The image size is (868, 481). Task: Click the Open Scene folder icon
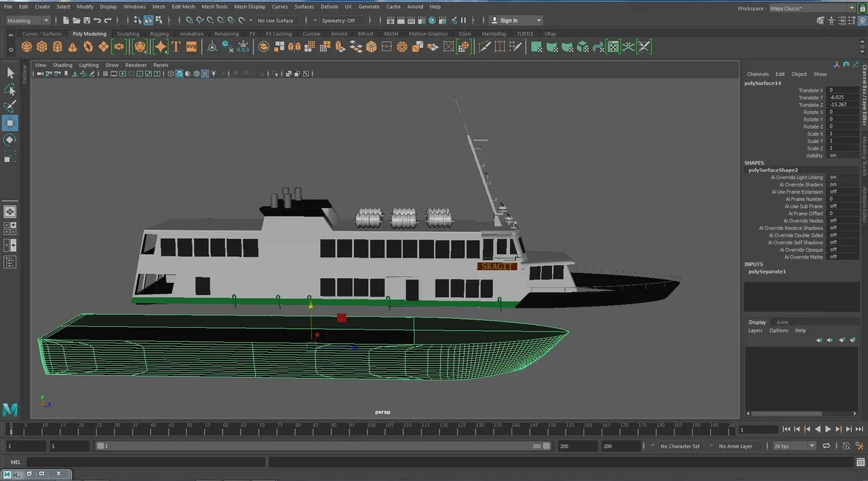tap(76, 20)
